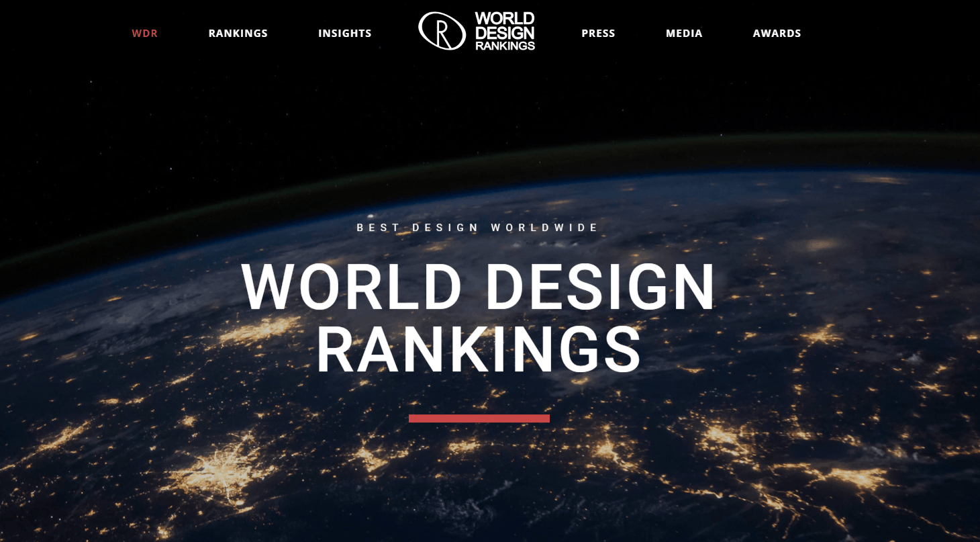Select Press in the top navigation
The image size is (980, 542).
[598, 34]
